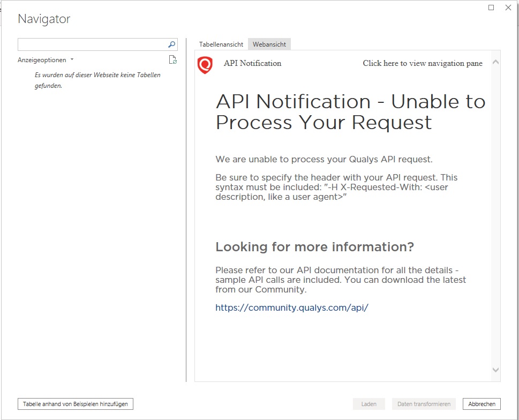Screen dimensions: 519x420
Task: Click 'We are unable to process' sentence
Action: pyautogui.click(x=324, y=159)
